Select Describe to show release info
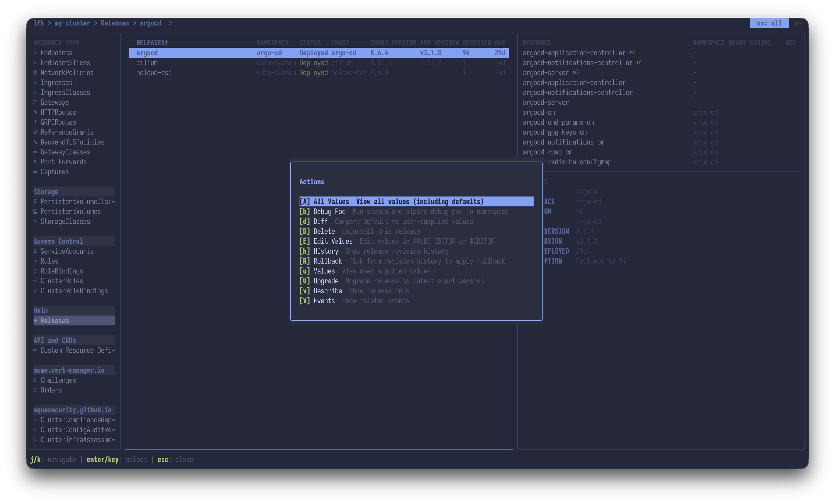Screen dimensions: 835x504 tap(416, 291)
